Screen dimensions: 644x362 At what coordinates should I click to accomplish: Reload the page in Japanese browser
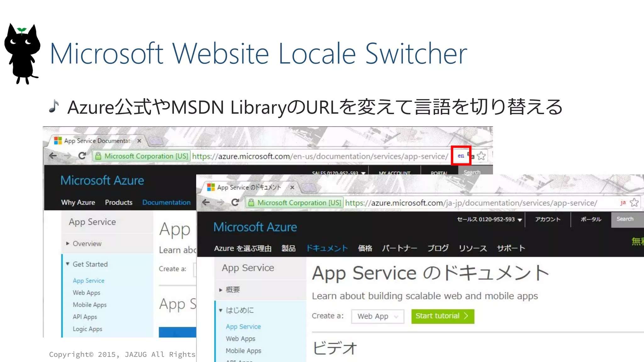(235, 203)
